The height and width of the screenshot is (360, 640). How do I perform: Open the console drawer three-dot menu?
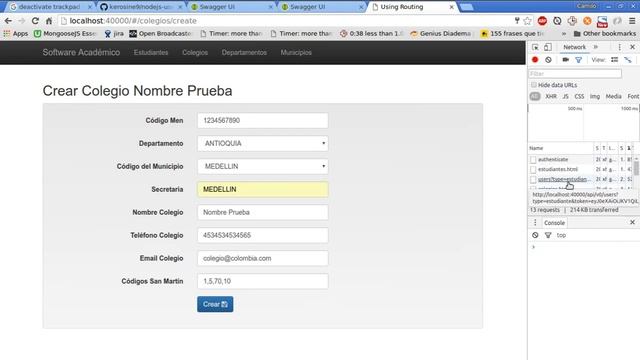coord(535,222)
